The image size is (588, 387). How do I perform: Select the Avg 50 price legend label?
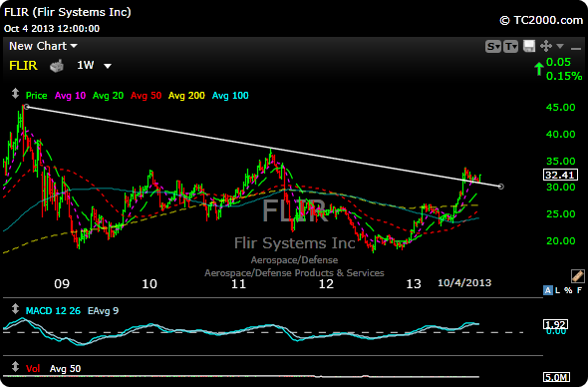[146, 96]
